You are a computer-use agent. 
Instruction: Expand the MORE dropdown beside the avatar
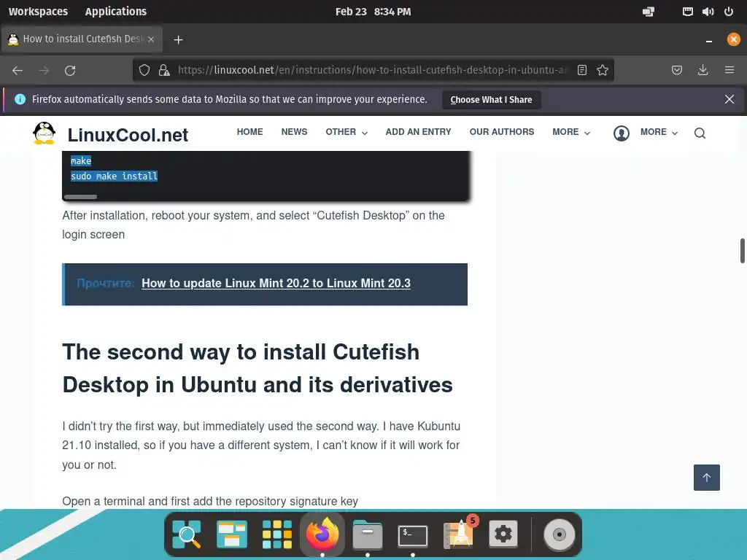pos(659,132)
